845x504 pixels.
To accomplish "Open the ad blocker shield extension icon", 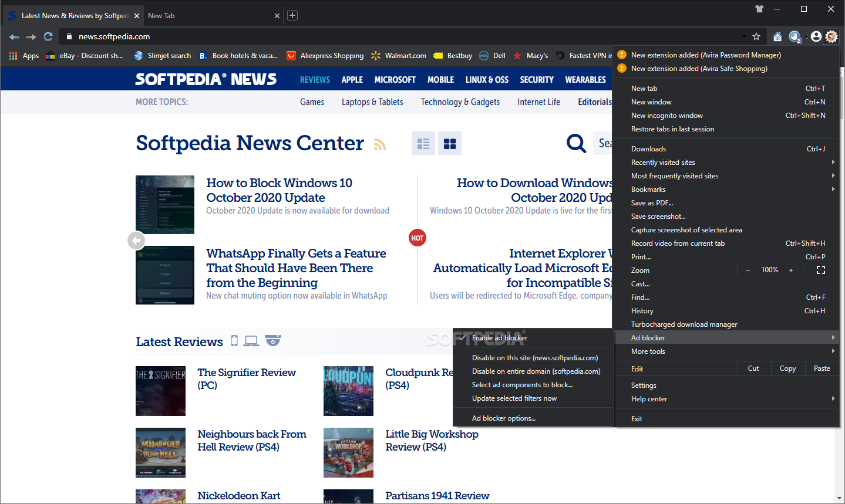I will click(794, 37).
